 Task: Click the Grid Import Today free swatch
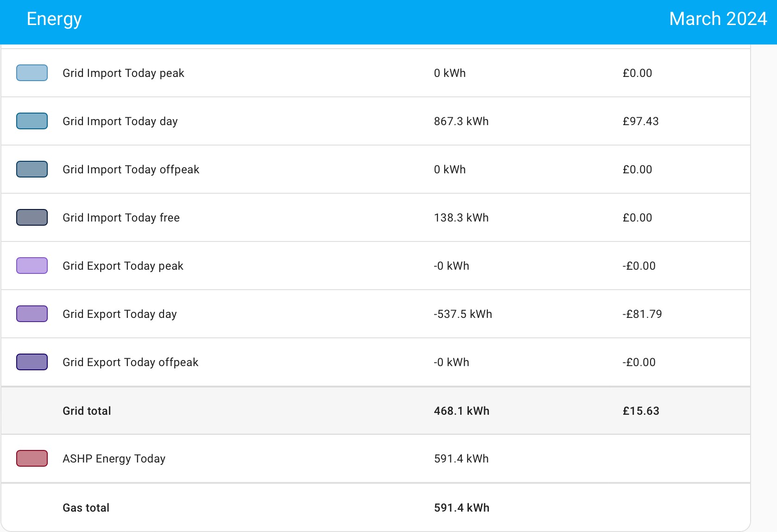point(32,217)
